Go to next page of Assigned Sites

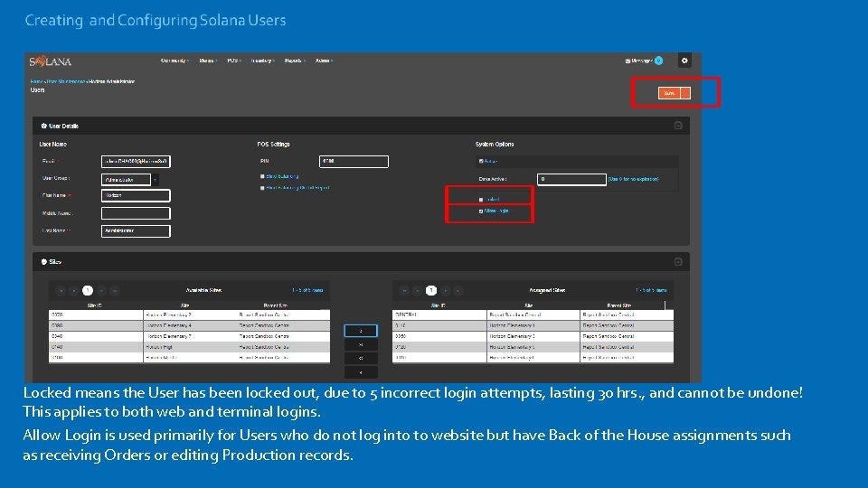[445, 290]
